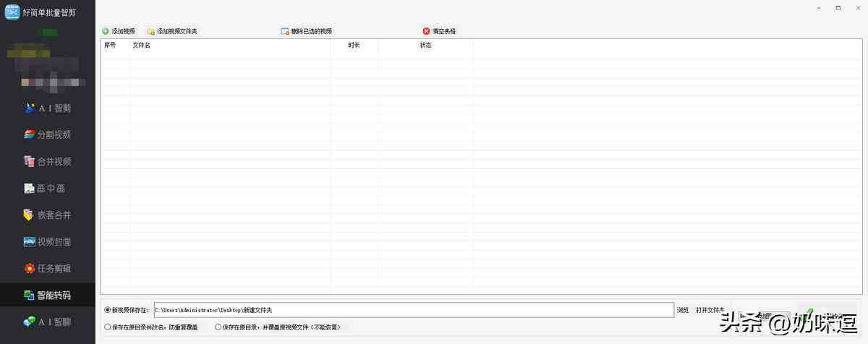Click the 任务剪辑 sidebar icon
The height and width of the screenshot is (344, 868).
coord(30,269)
